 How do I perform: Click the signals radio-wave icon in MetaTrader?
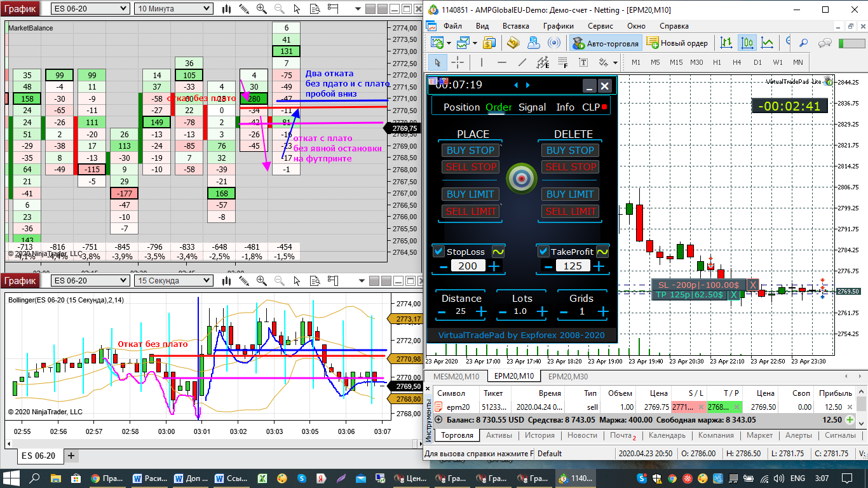(554, 43)
